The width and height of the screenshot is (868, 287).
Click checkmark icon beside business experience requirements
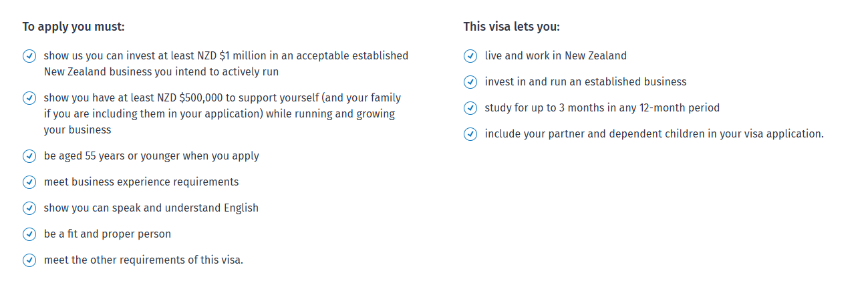pyautogui.click(x=29, y=182)
